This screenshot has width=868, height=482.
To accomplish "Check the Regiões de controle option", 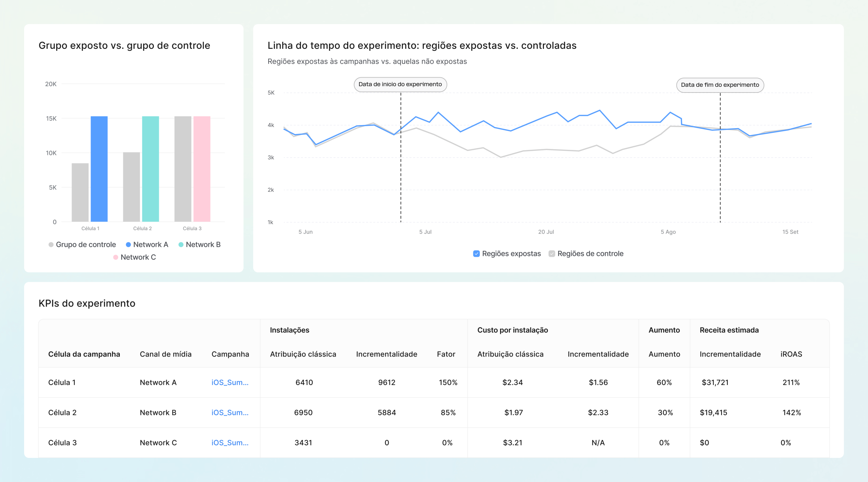I will tap(552, 253).
